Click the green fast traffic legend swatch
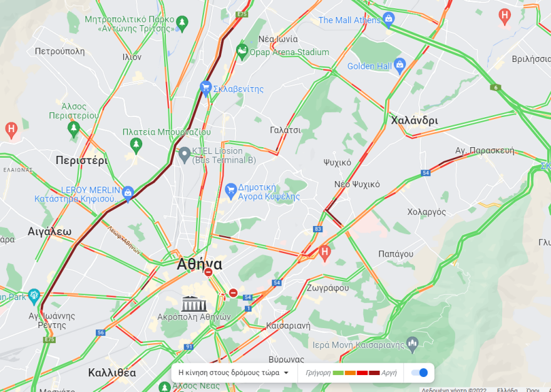 click(338, 373)
